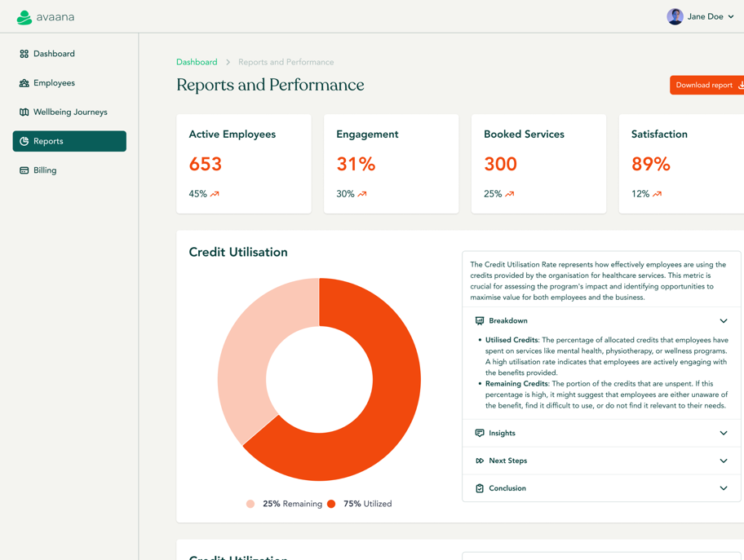Click the Reports pie chart icon

point(24,141)
